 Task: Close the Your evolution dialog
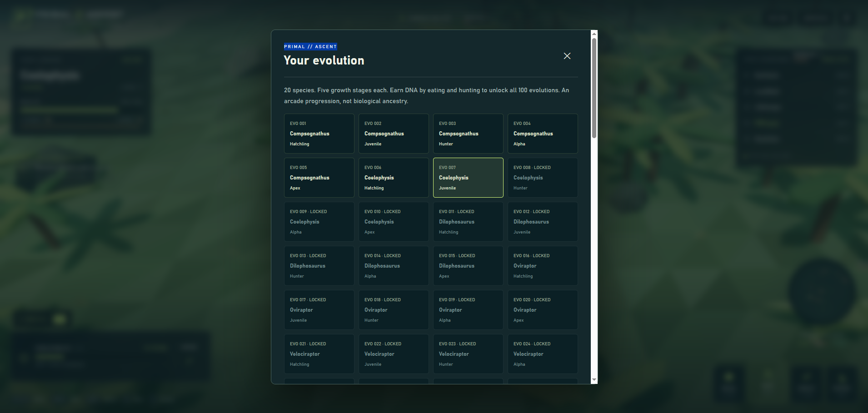[567, 56]
